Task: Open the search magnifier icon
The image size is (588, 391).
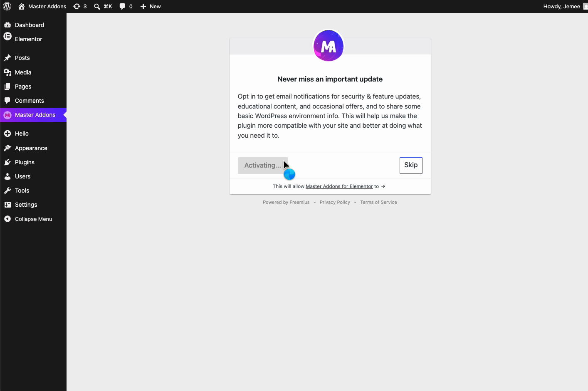Action: click(97, 6)
